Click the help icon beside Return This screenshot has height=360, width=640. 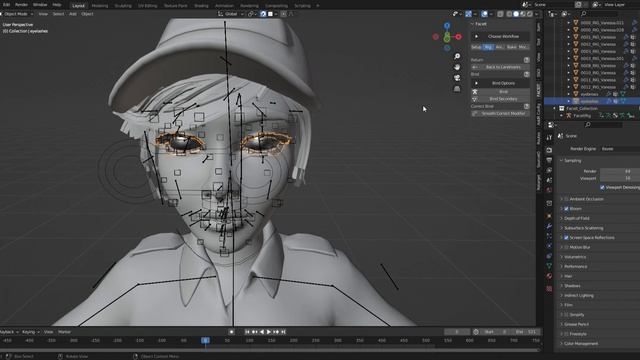[527, 60]
